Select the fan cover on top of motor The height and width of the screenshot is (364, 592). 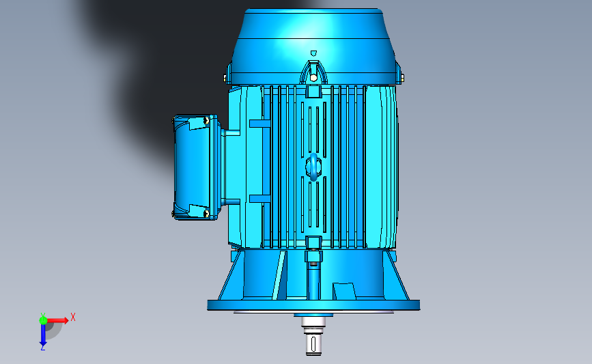313,46
